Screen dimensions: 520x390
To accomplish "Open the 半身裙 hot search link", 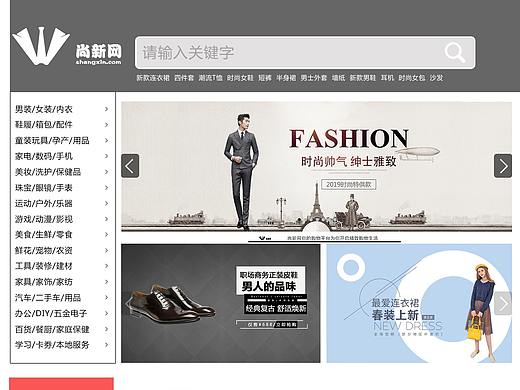I will (x=286, y=78).
